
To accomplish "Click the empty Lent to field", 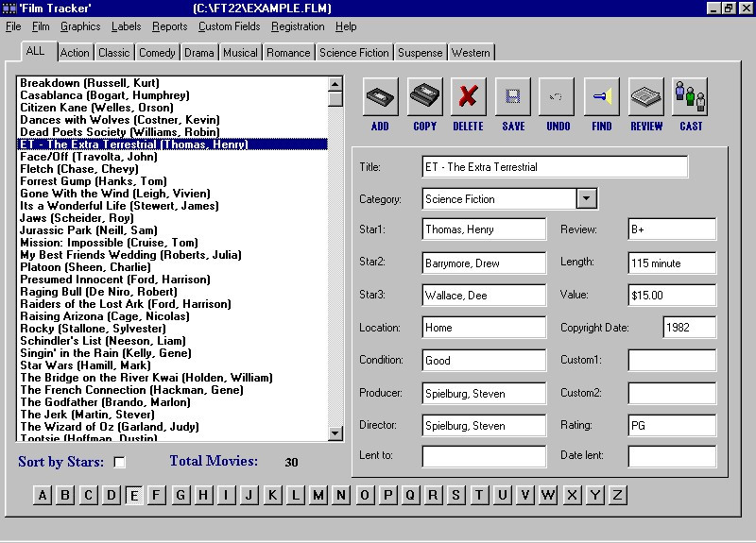I will pos(484,456).
